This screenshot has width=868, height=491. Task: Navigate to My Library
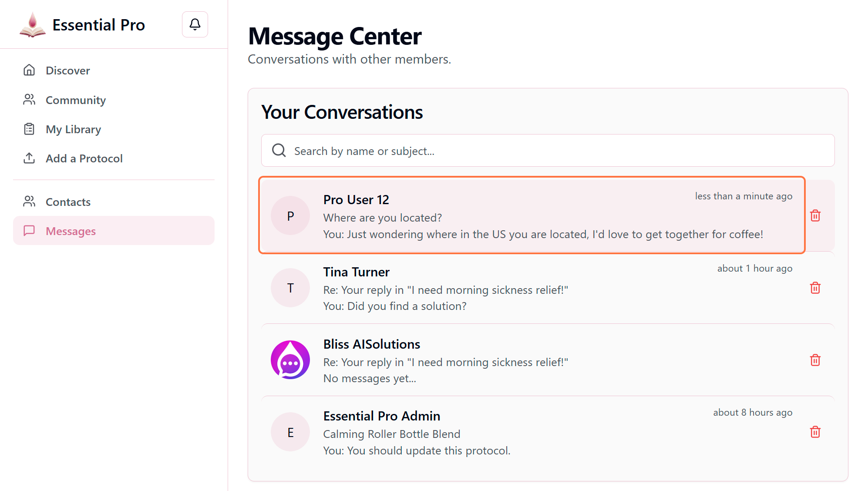click(73, 129)
